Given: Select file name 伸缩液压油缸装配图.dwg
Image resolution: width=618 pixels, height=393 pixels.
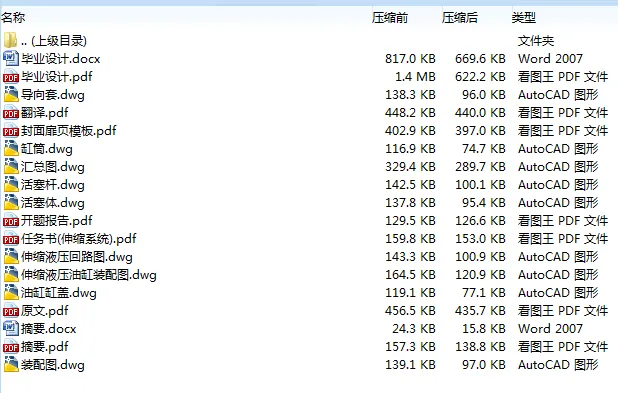Looking at the screenshot, I should pyautogui.click(x=89, y=275).
